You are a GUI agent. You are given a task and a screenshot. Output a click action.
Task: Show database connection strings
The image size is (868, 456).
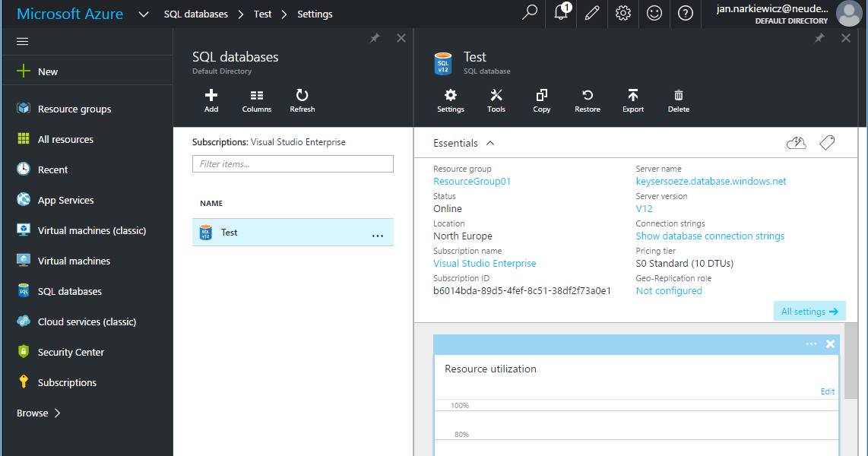(x=710, y=236)
